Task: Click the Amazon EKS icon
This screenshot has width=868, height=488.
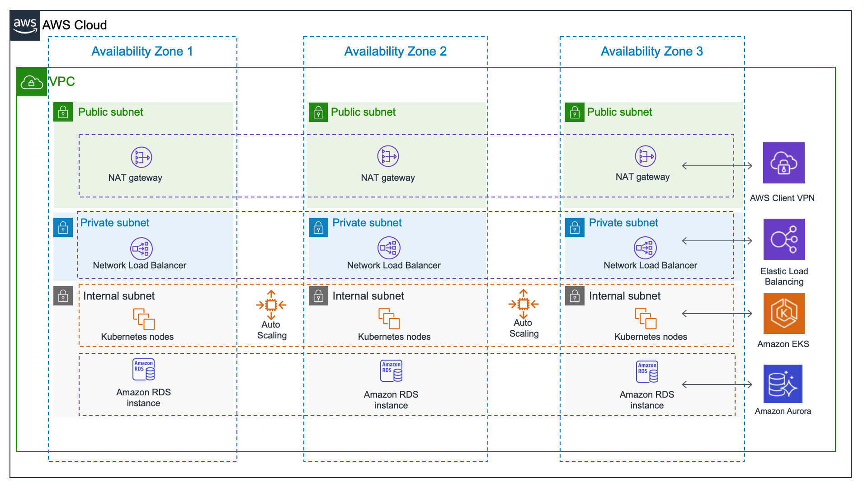Action: point(784,313)
